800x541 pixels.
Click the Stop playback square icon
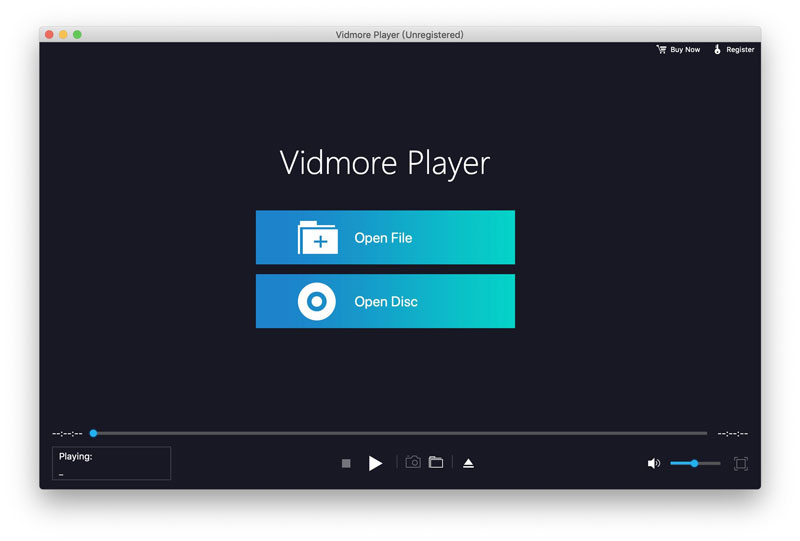346,463
